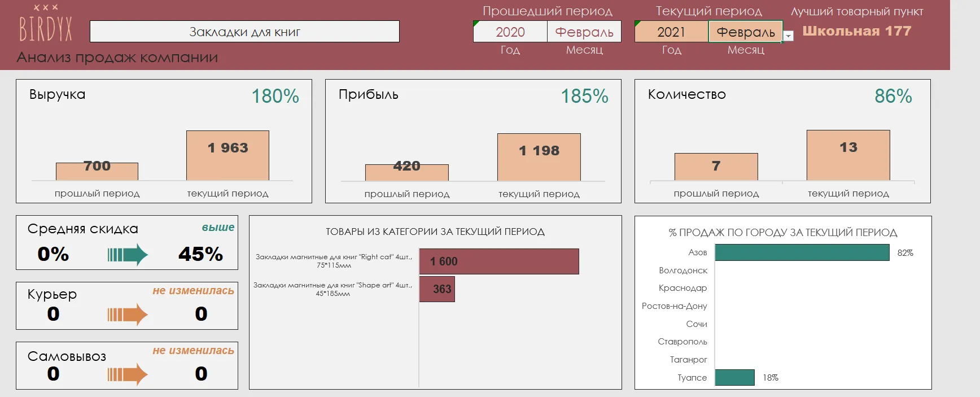
Task: Click не изменилась in the Самовывоз card
Action: (193, 351)
